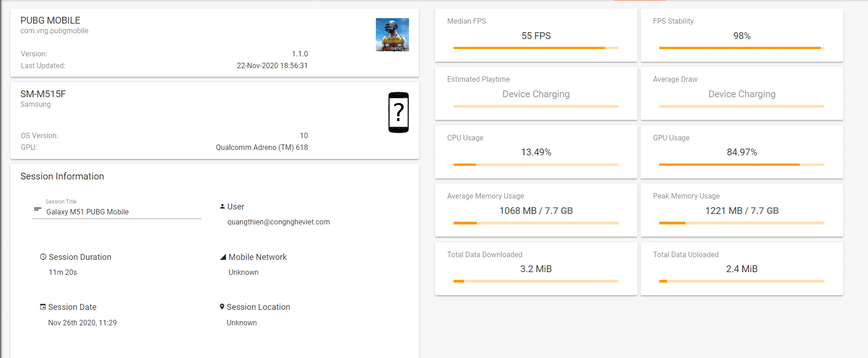Click the Peak Memory Usage progress bar
This screenshot has width=868, height=358.
click(742, 223)
